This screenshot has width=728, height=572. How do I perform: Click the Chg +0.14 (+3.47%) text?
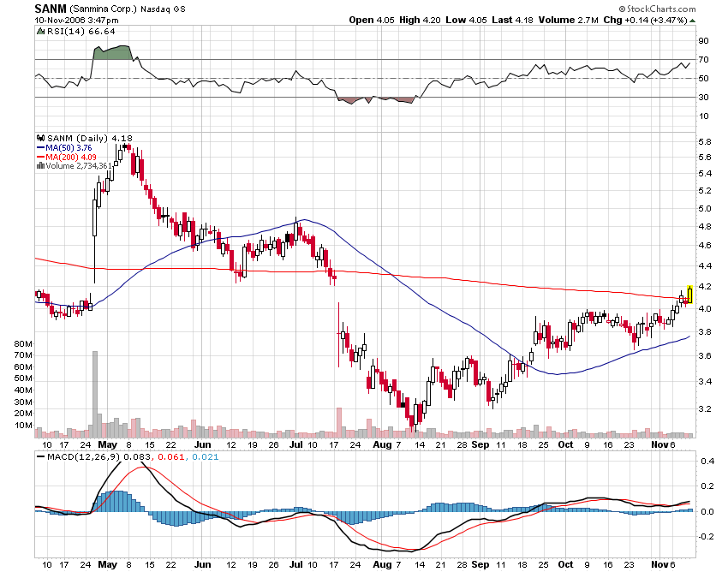coord(645,20)
